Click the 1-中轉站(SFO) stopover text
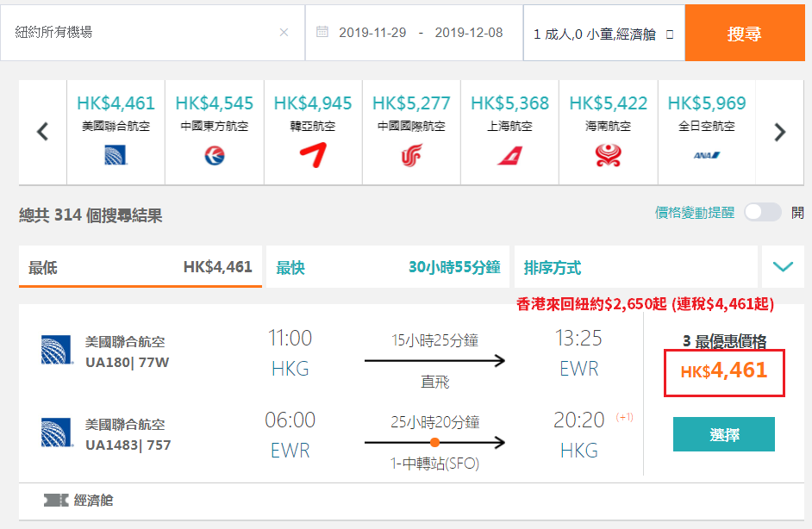 [435, 464]
